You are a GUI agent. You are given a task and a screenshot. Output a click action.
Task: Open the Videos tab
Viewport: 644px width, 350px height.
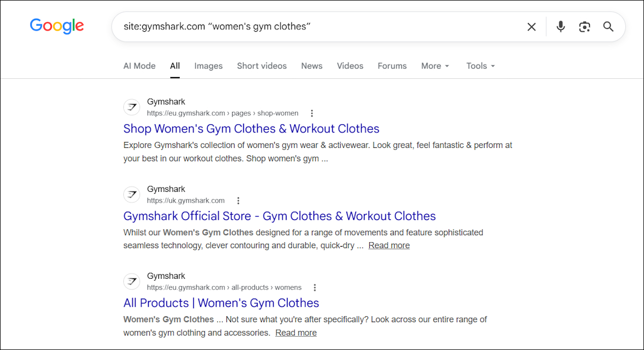350,66
